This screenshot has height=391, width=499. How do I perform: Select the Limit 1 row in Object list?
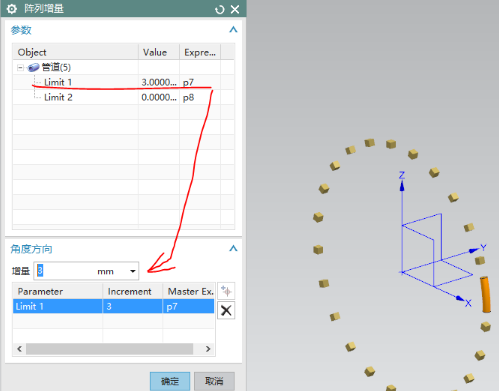123,82
